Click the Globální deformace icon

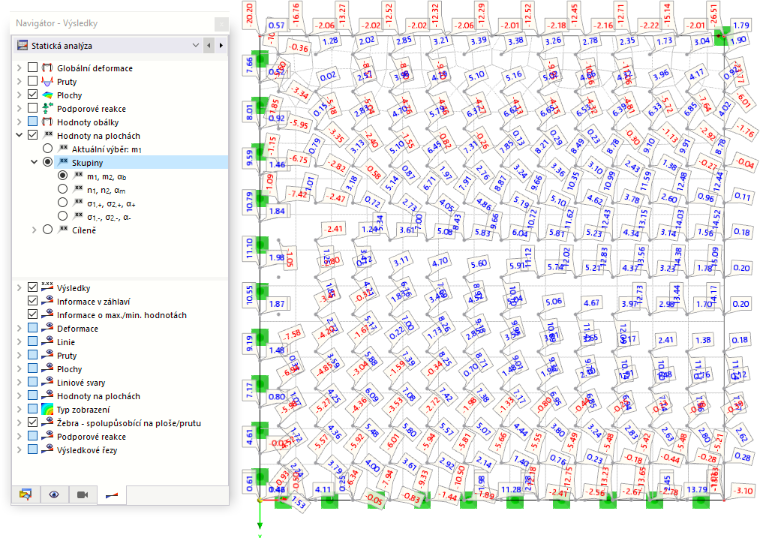(47, 68)
